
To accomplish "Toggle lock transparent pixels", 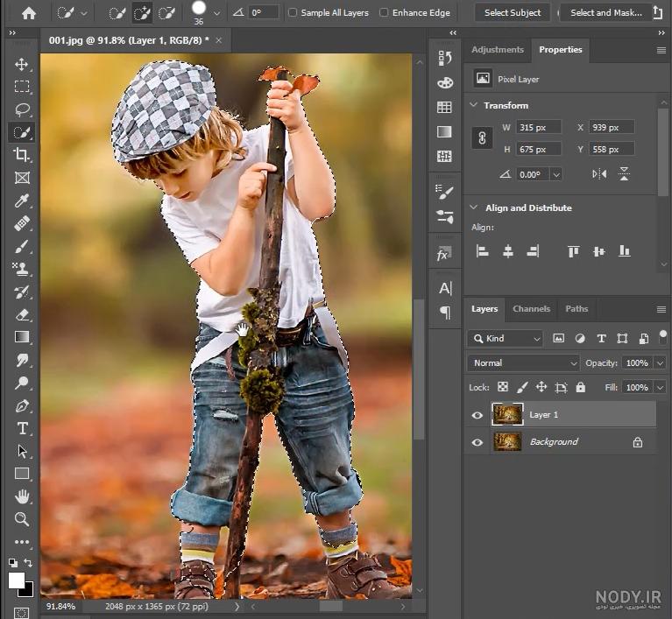I will pos(503,387).
